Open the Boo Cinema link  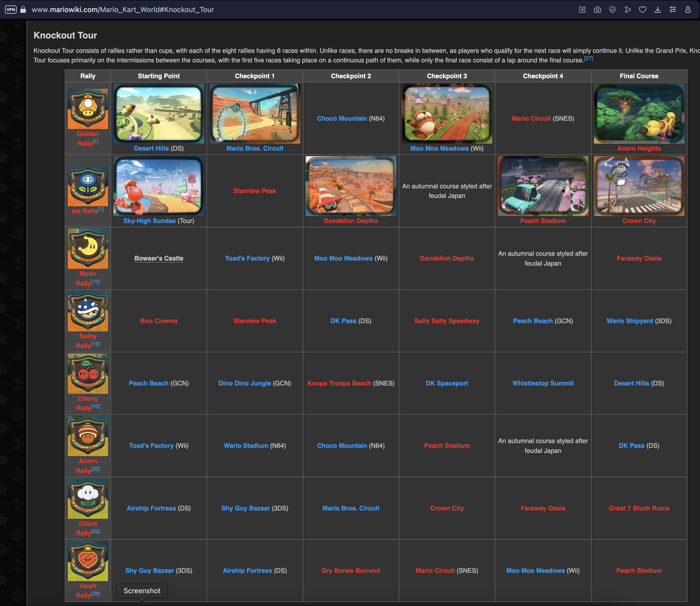tap(159, 321)
